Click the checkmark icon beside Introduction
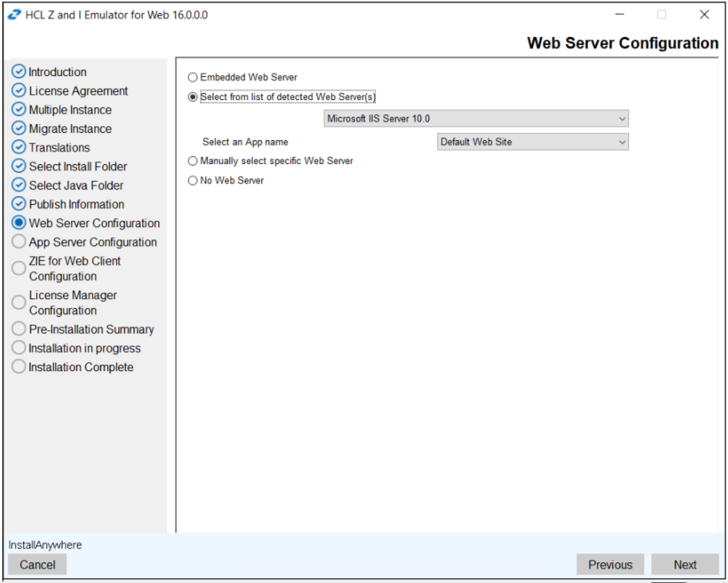728x583 pixels. [x=18, y=71]
